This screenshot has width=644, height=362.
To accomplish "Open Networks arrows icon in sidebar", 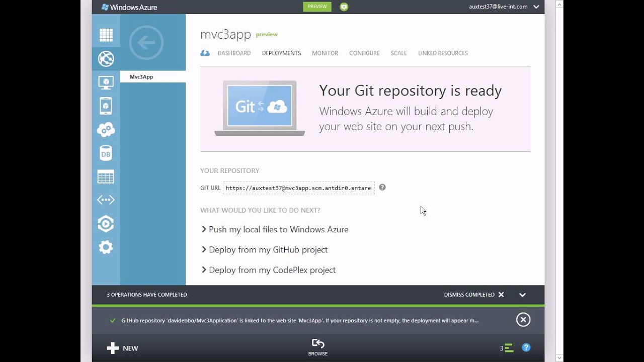I will pyautogui.click(x=106, y=200).
